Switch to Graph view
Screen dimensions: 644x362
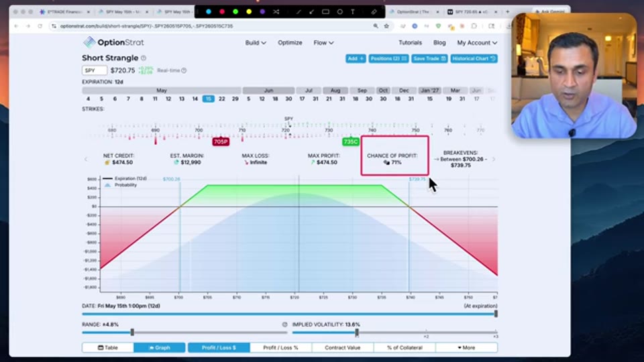[x=160, y=348]
